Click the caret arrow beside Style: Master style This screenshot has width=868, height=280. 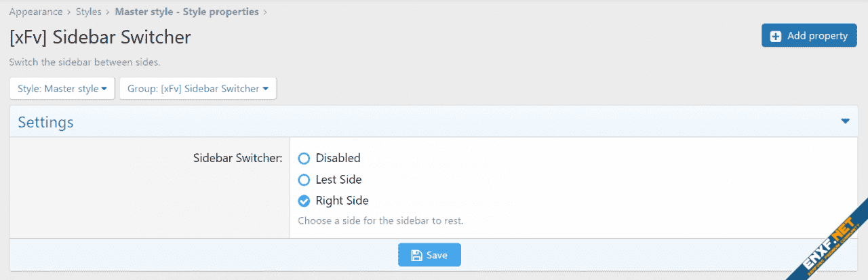(x=104, y=89)
